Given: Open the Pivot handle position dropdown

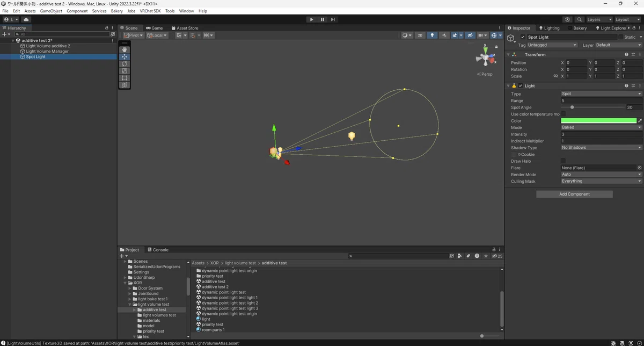Looking at the screenshot, I should (x=133, y=35).
